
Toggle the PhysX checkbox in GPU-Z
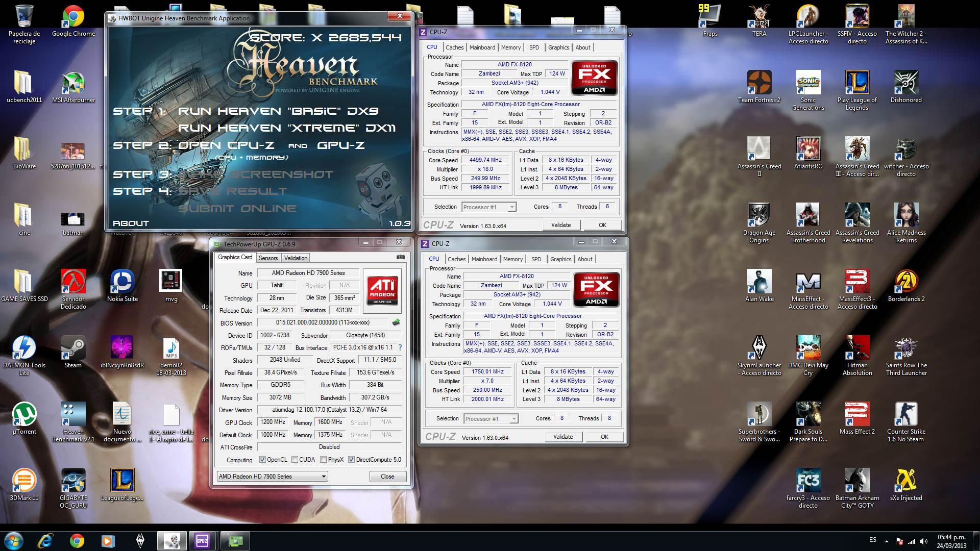point(323,460)
